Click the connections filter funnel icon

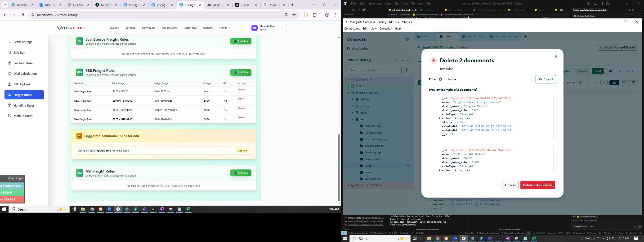(407, 70)
